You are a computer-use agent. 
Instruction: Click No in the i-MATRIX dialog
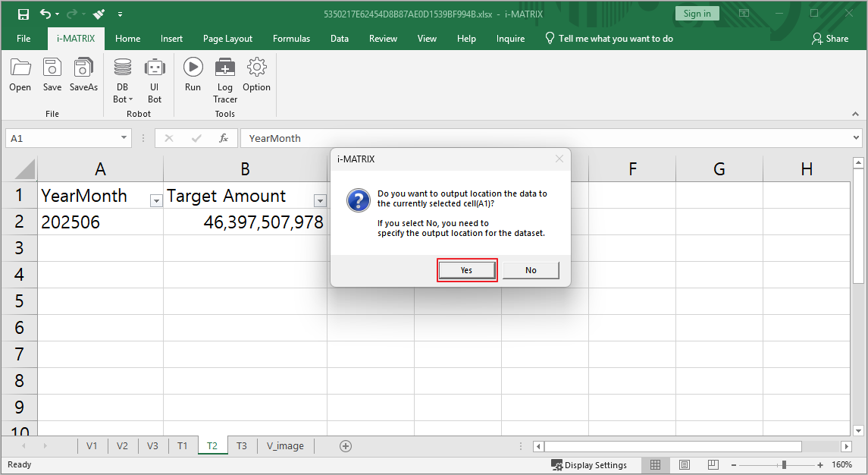[531, 270]
